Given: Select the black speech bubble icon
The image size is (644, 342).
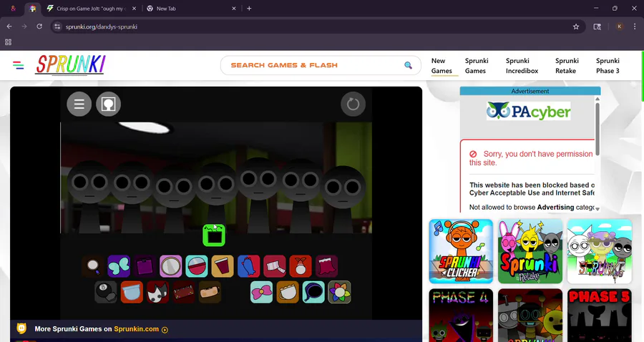Looking at the screenshot, I should (x=313, y=292).
